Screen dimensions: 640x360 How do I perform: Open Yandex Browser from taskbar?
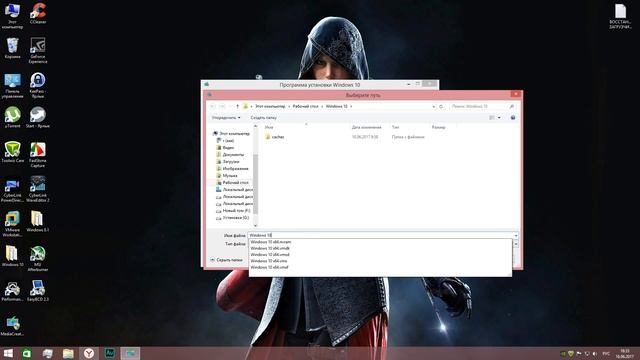89,353
